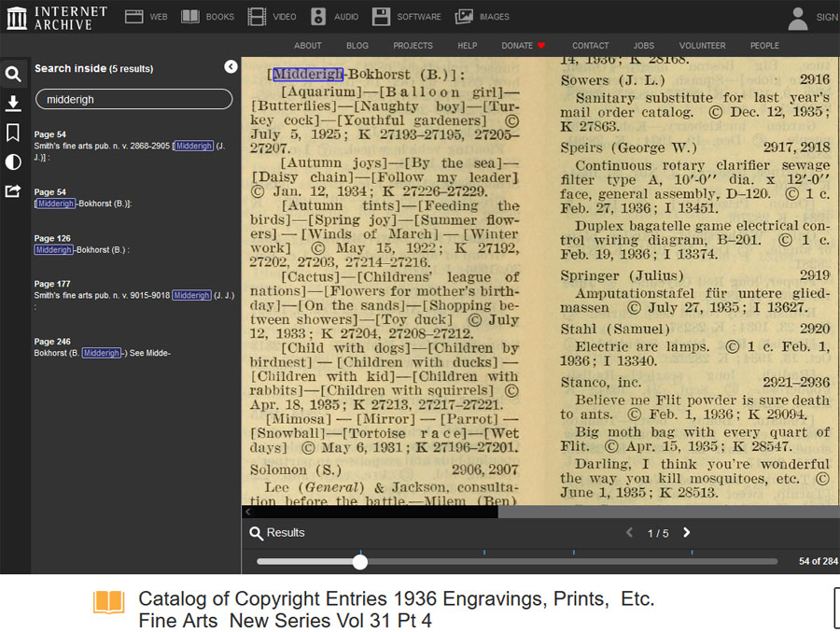Open the Page 126 search result

click(81, 245)
